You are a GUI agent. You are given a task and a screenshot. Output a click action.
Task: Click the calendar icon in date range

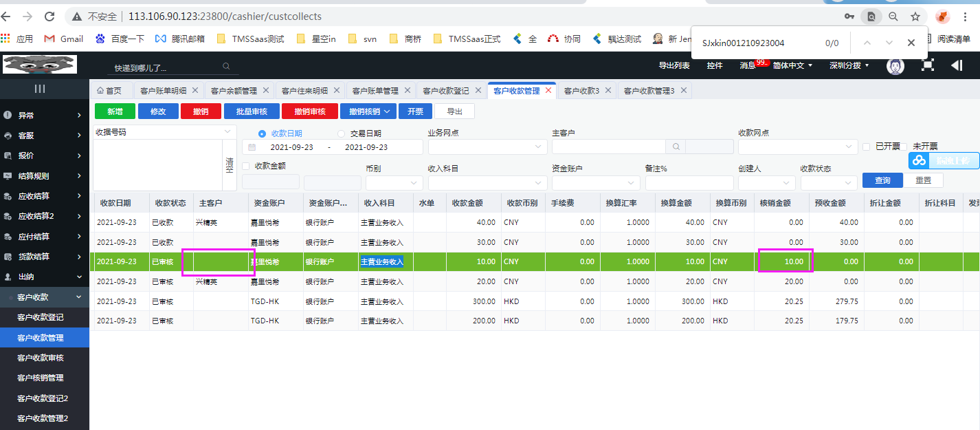(x=252, y=147)
